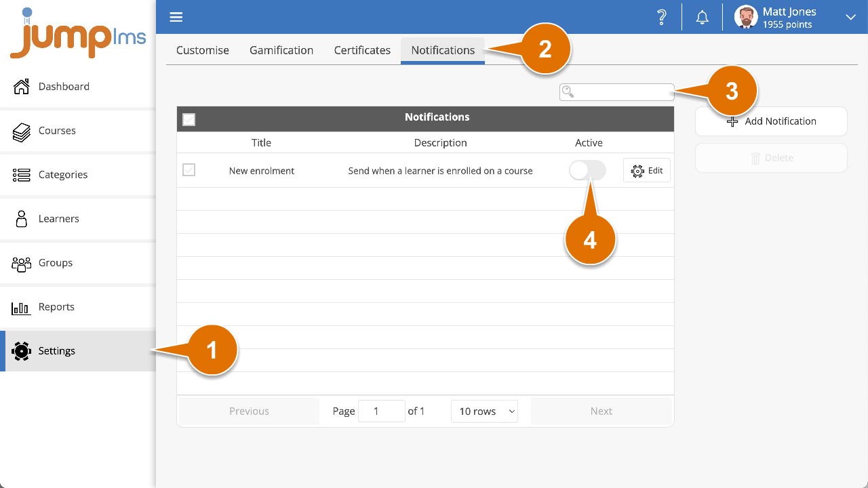Open the notifications bell icon
The height and width of the screenshot is (488, 868).
pos(703,18)
